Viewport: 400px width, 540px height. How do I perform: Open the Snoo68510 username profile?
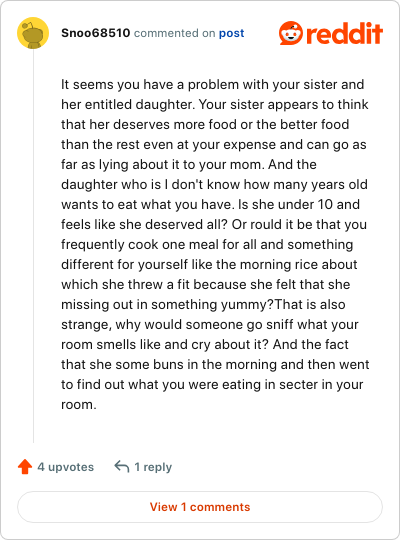click(x=95, y=33)
